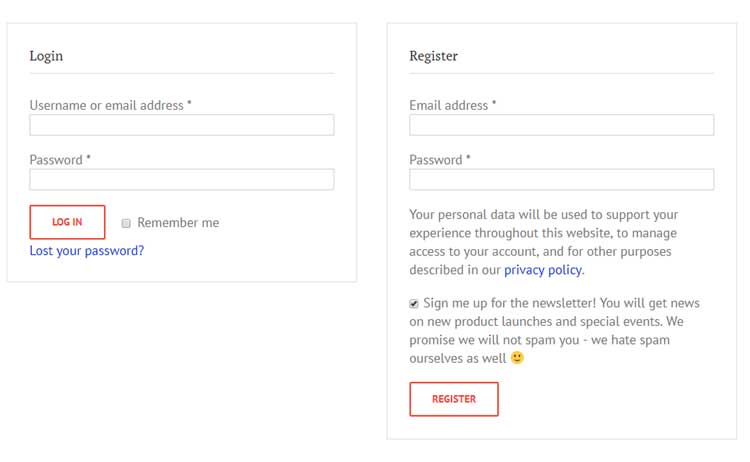Image resolution: width=750 pixels, height=462 pixels.
Task: Focus the Login form Password field
Action: point(181,179)
